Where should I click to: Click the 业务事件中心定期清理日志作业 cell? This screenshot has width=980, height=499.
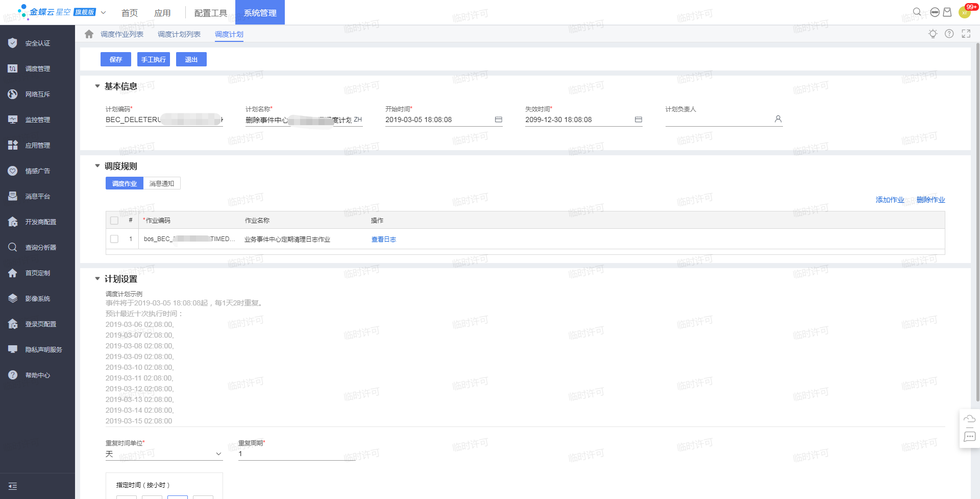pyautogui.click(x=287, y=239)
